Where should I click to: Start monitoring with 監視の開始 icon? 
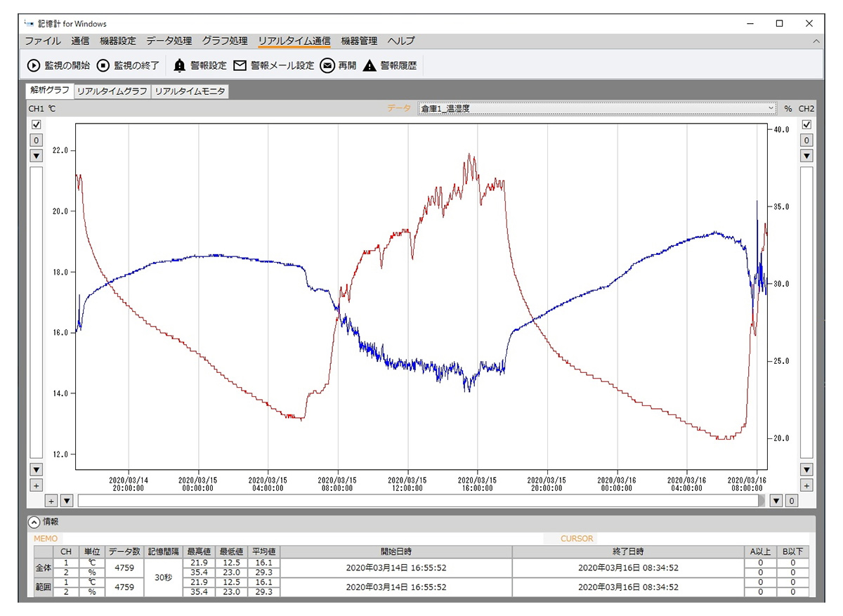(x=34, y=65)
